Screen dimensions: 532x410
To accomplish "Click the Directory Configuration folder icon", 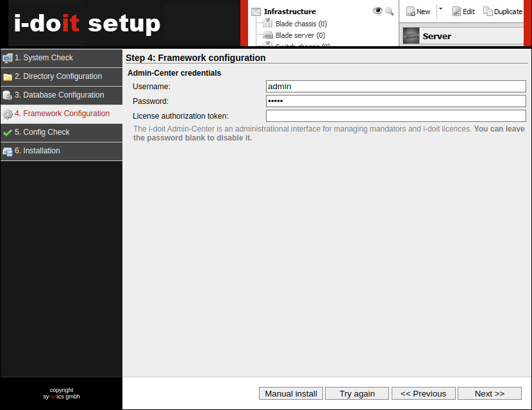I will (8, 77).
